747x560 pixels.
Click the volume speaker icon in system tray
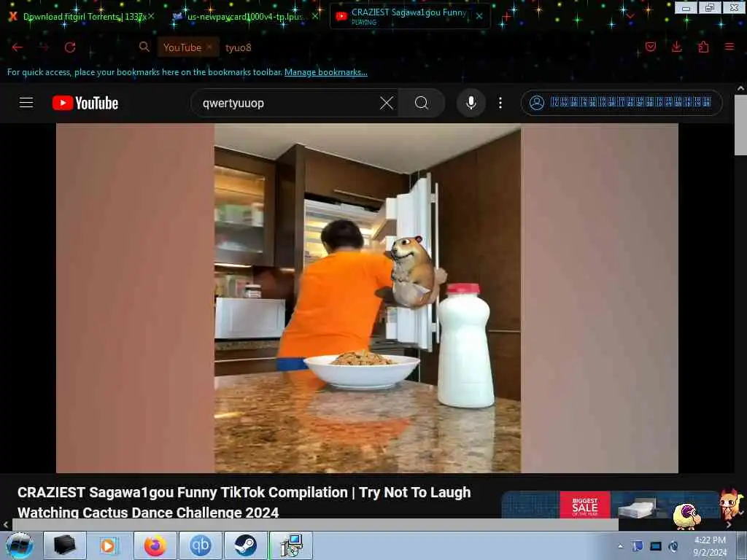point(673,546)
